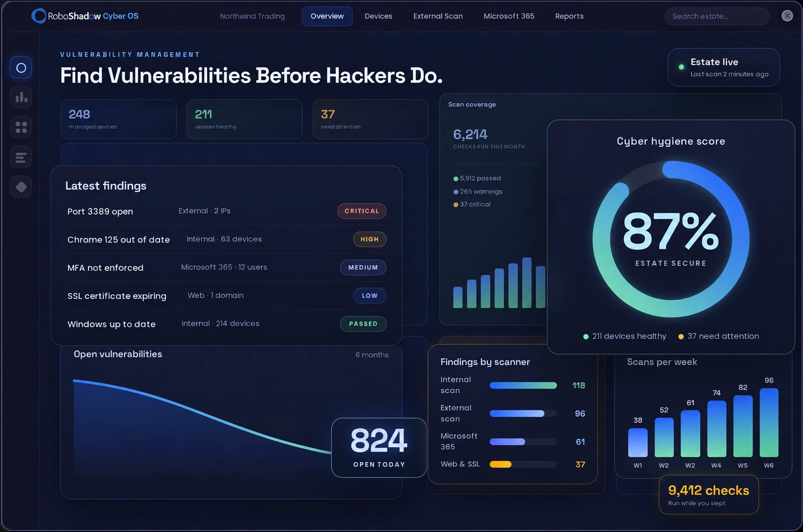Image resolution: width=803 pixels, height=532 pixels.
Task: Click the "MFA not enforced" finding
Action: pyautogui.click(x=227, y=267)
